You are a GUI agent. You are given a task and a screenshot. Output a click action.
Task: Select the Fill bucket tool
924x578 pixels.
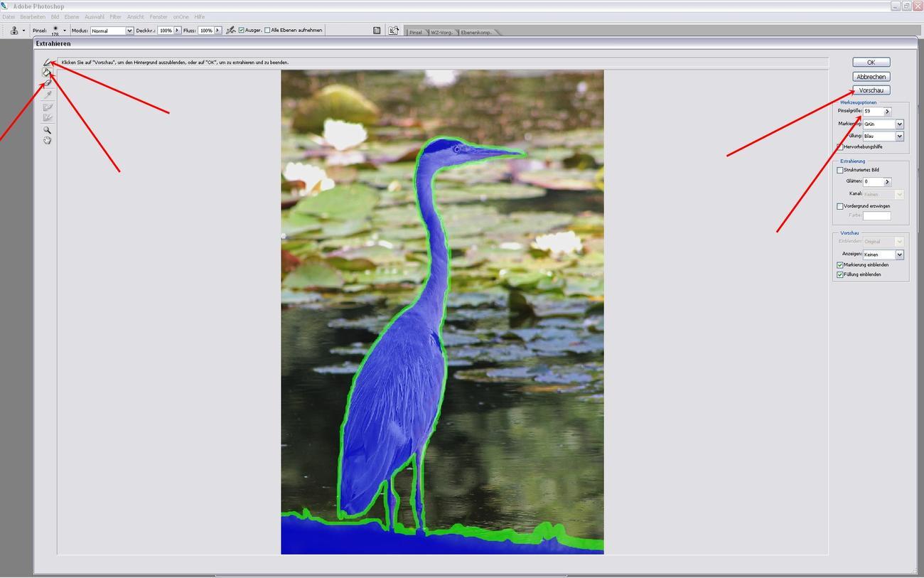[x=48, y=73]
